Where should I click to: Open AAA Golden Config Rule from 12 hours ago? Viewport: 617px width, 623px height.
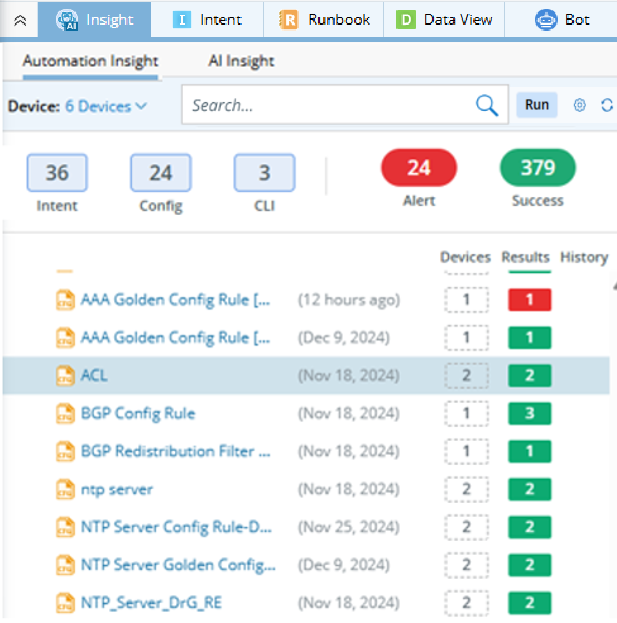(175, 300)
